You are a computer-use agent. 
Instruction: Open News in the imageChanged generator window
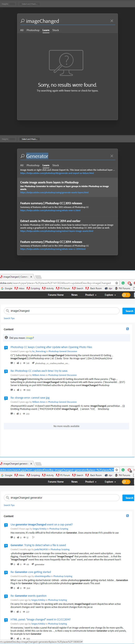74,482
